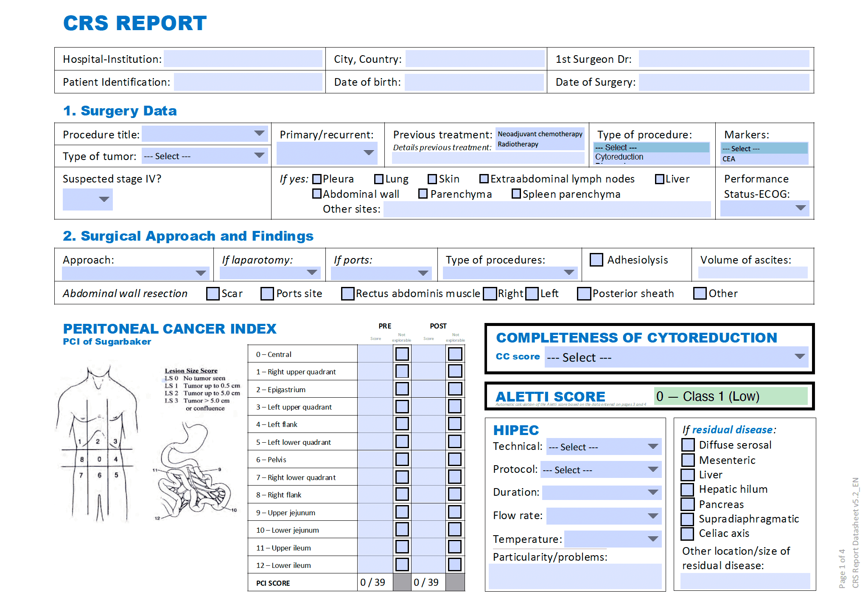Open the Procedure title dropdown
The height and width of the screenshot is (601, 868).
[205, 134]
